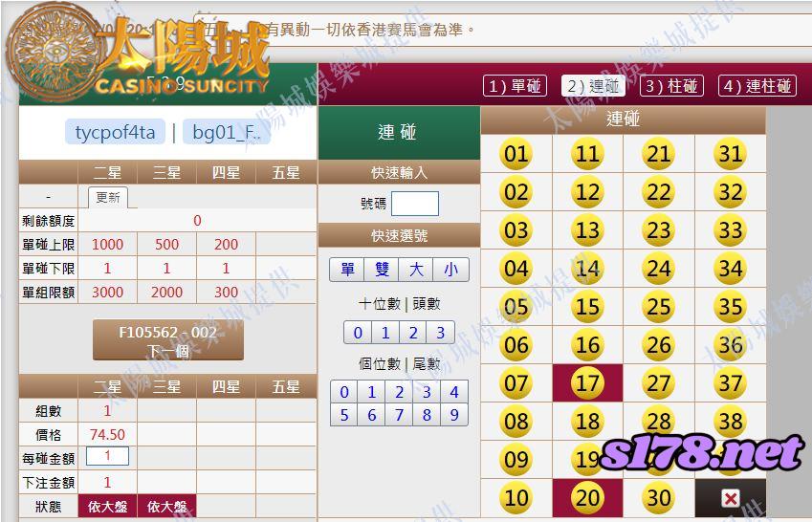Select number ball 35
Image resolution: width=812 pixels, height=522 pixels.
(730, 307)
